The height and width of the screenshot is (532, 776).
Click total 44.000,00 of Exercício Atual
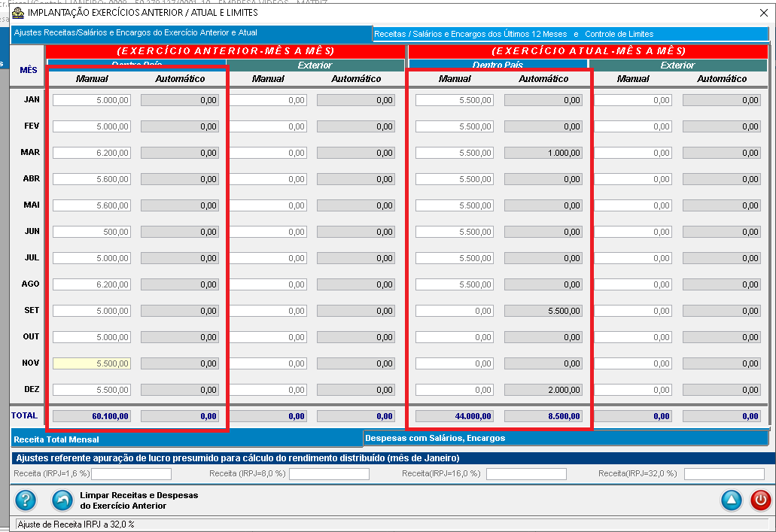tap(455, 416)
